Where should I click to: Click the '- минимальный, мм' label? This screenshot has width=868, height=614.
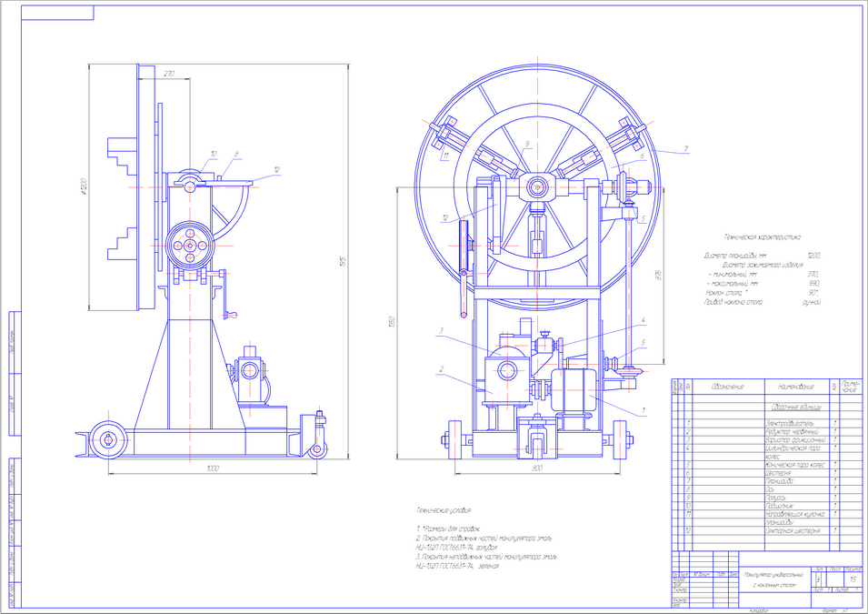point(733,275)
